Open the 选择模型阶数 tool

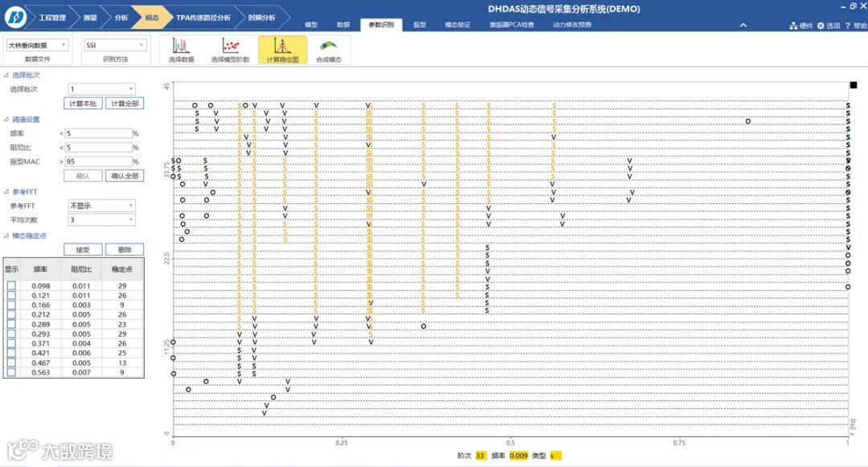pos(231,50)
